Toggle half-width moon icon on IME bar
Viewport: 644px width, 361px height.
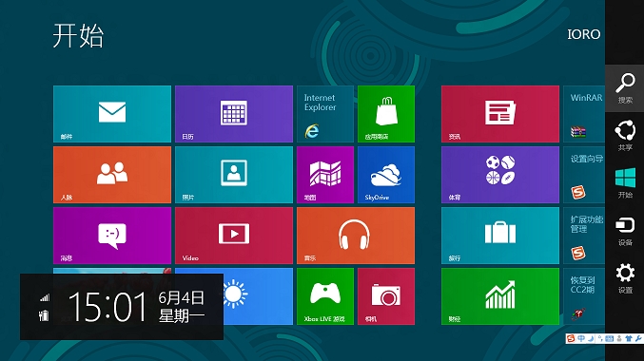click(590, 338)
